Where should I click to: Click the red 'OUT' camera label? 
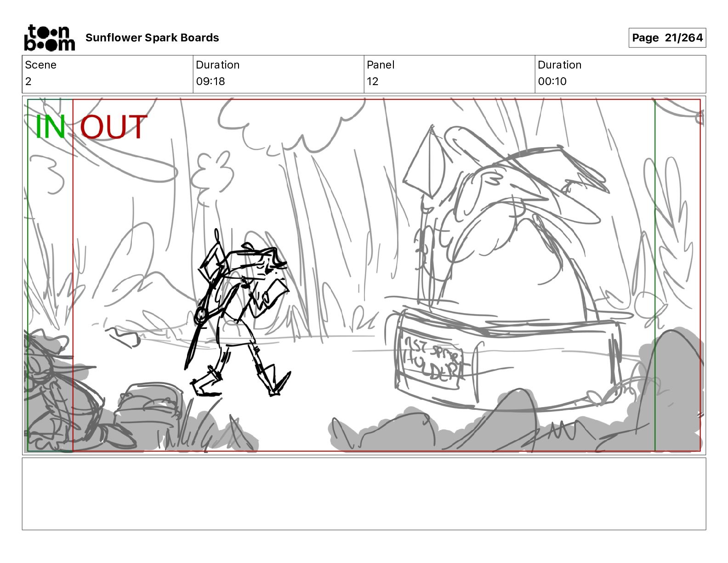pos(113,127)
